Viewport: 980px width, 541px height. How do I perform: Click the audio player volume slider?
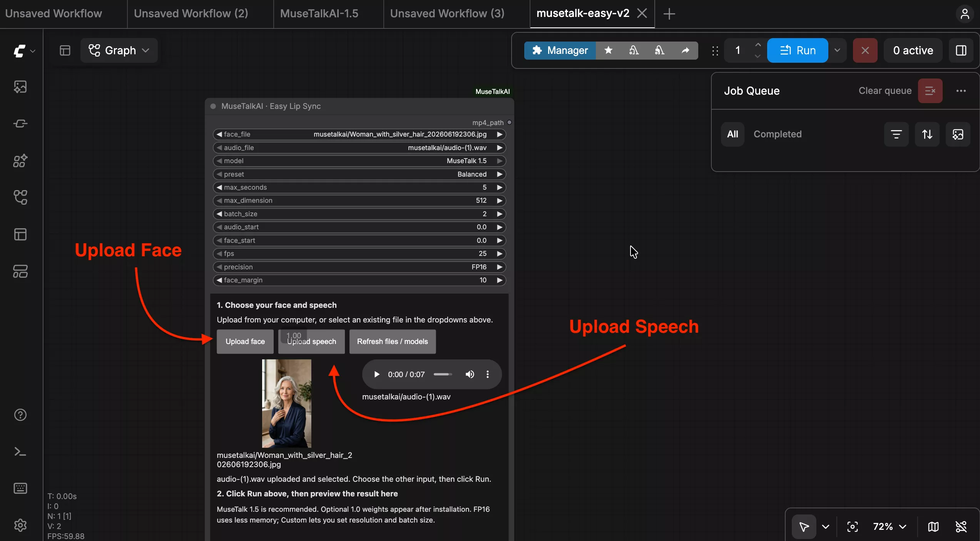tap(443, 374)
